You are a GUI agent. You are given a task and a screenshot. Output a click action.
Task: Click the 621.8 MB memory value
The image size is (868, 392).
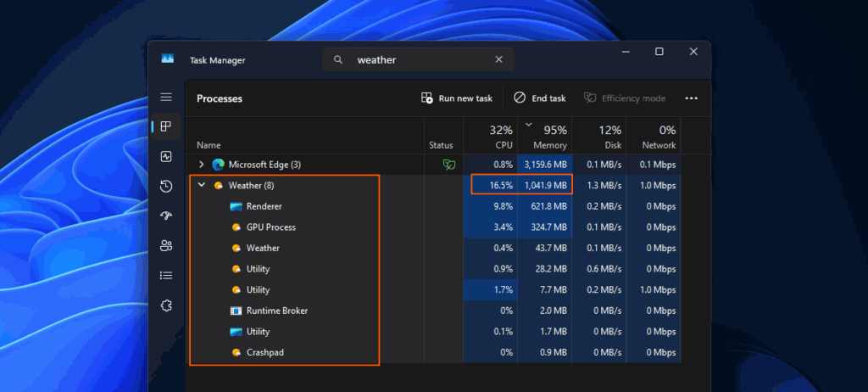549,206
